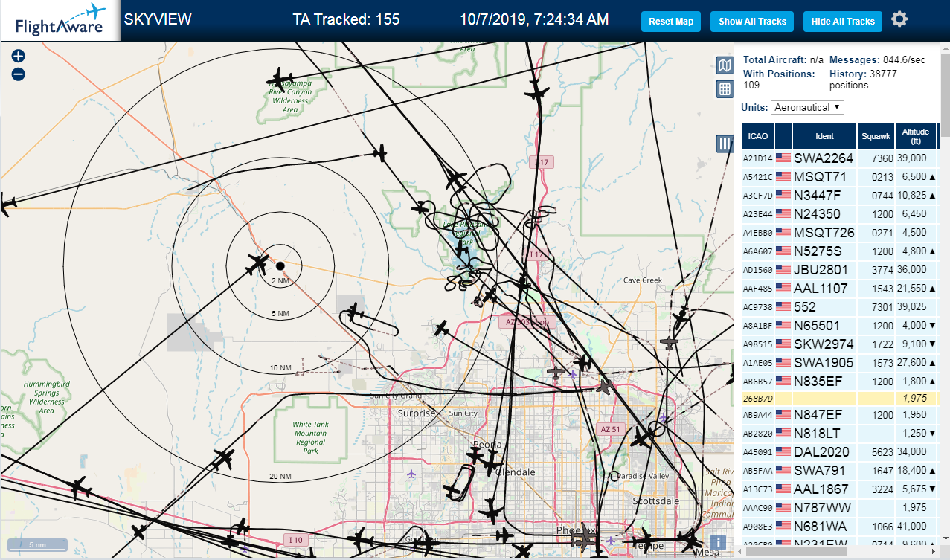
Task: Click altitude value 39,025
Action: [x=911, y=306]
